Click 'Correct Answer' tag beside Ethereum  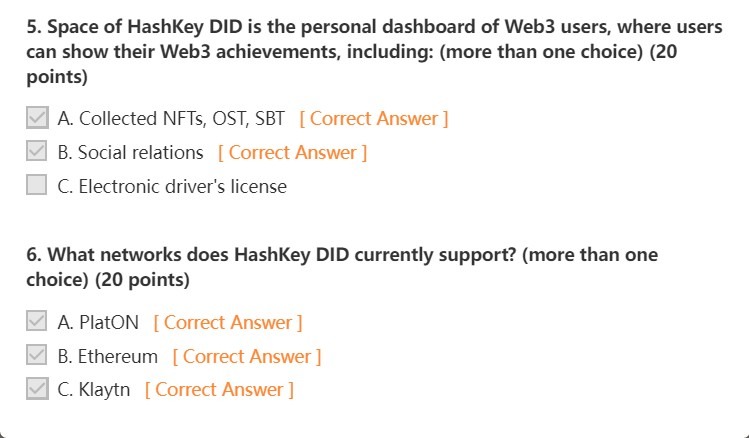[x=247, y=357]
